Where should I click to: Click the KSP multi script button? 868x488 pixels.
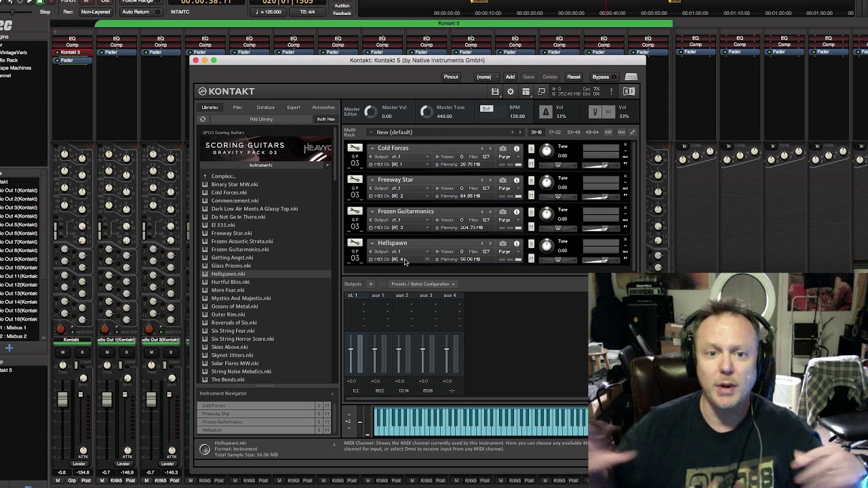pos(608,132)
